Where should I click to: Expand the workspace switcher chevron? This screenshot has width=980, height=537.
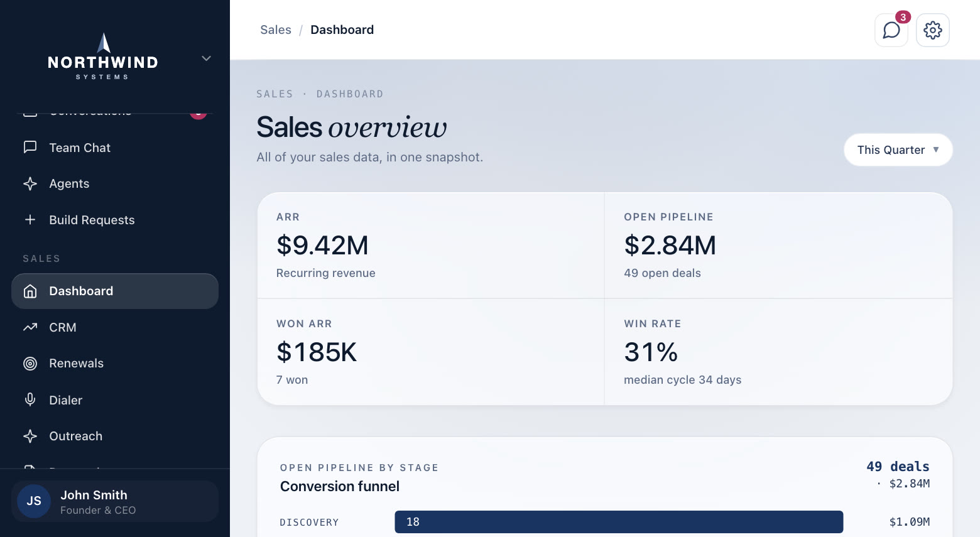coord(206,58)
